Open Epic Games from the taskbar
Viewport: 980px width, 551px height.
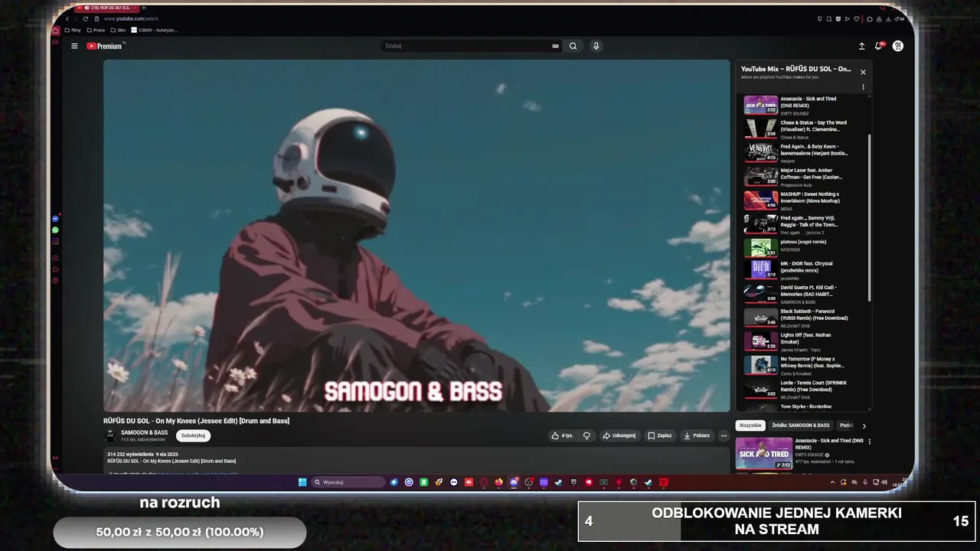point(573,482)
